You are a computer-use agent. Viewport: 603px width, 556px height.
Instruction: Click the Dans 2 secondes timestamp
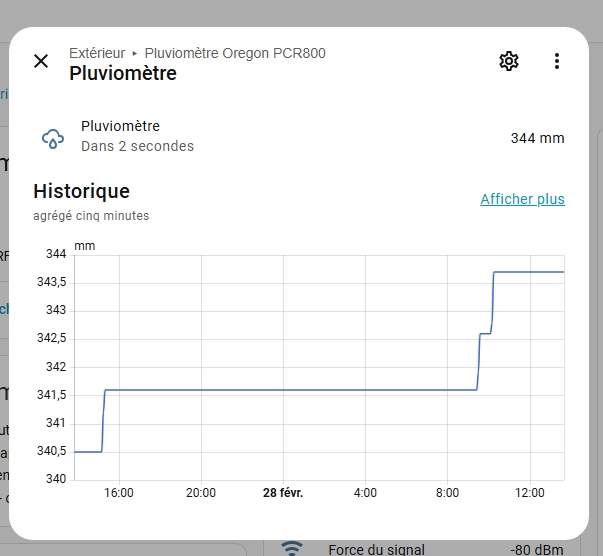pyautogui.click(x=137, y=146)
